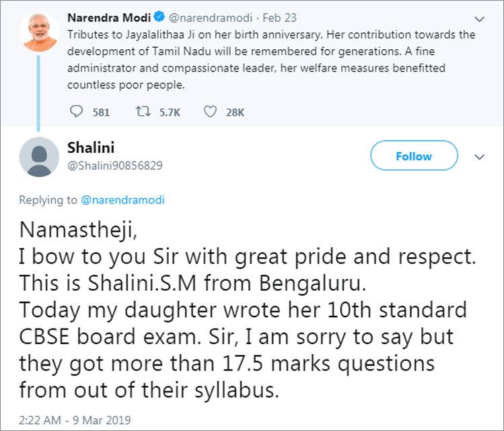This screenshot has width=504, height=431.
Task: Click Shalini's grey default avatar
Action: pyautogui.click(x=38, y=156)
